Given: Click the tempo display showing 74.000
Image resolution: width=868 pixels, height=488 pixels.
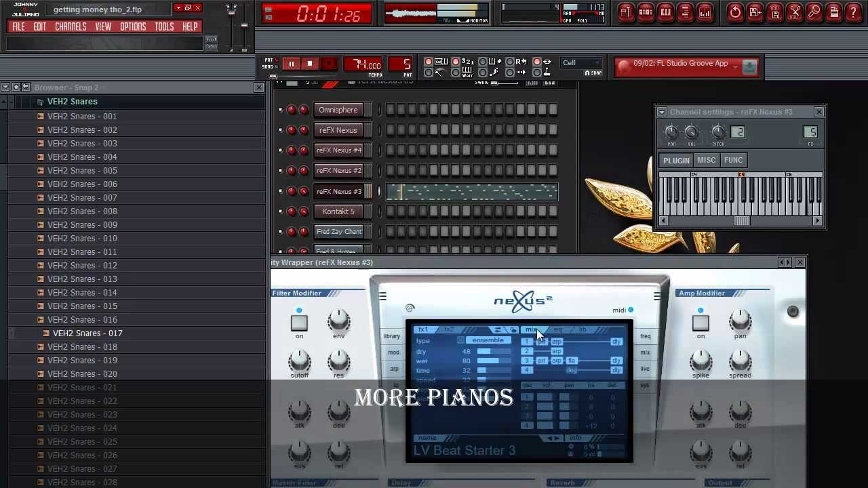Looking at the screenshot, I should 363,64.
